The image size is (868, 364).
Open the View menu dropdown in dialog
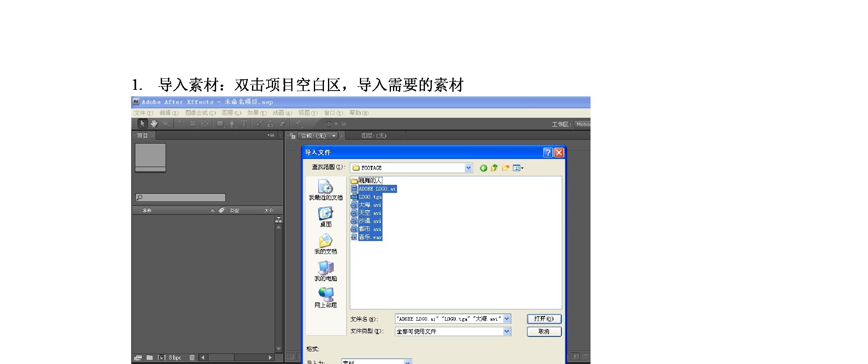coord(518,168)
